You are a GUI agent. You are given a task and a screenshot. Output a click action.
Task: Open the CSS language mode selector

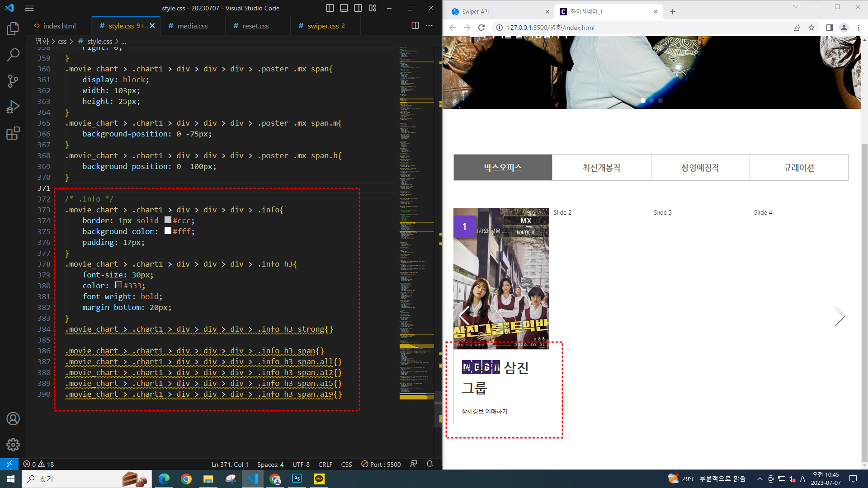tap(346, 464)
